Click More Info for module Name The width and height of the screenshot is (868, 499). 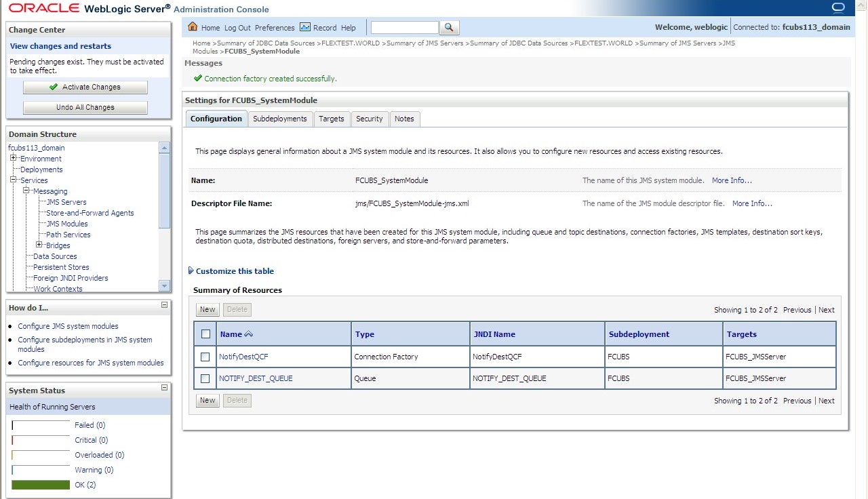732,180
